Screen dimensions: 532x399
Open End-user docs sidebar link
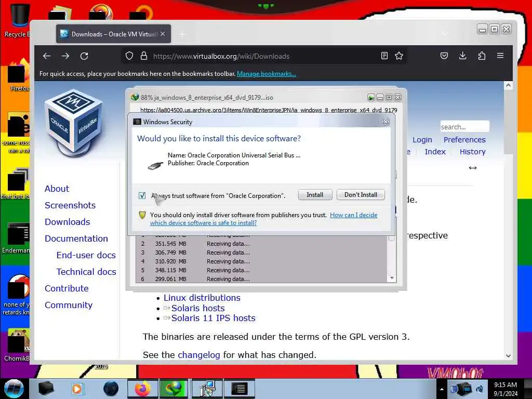pos(86,255)
